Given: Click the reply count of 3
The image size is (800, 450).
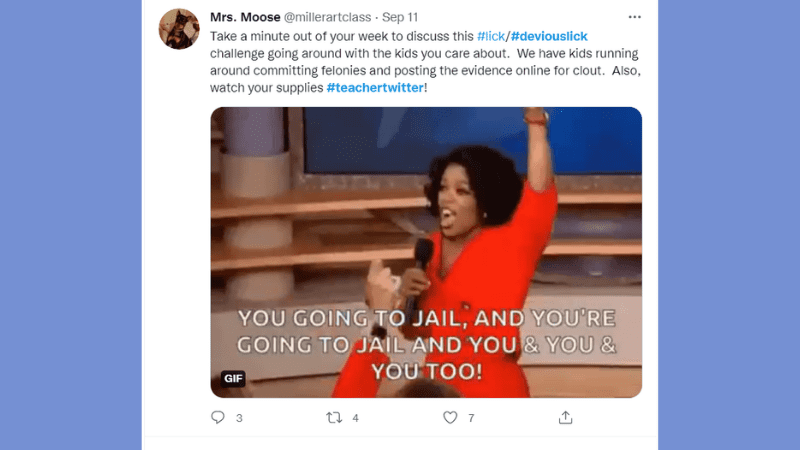Looking at the screenshot, I should [239, 418].
